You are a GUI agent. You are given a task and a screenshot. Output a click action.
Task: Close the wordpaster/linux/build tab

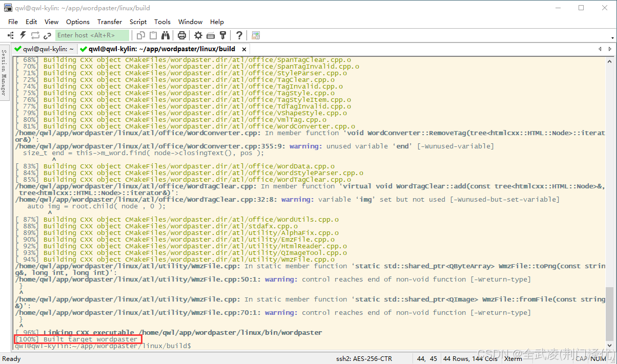tap(244, 49)
